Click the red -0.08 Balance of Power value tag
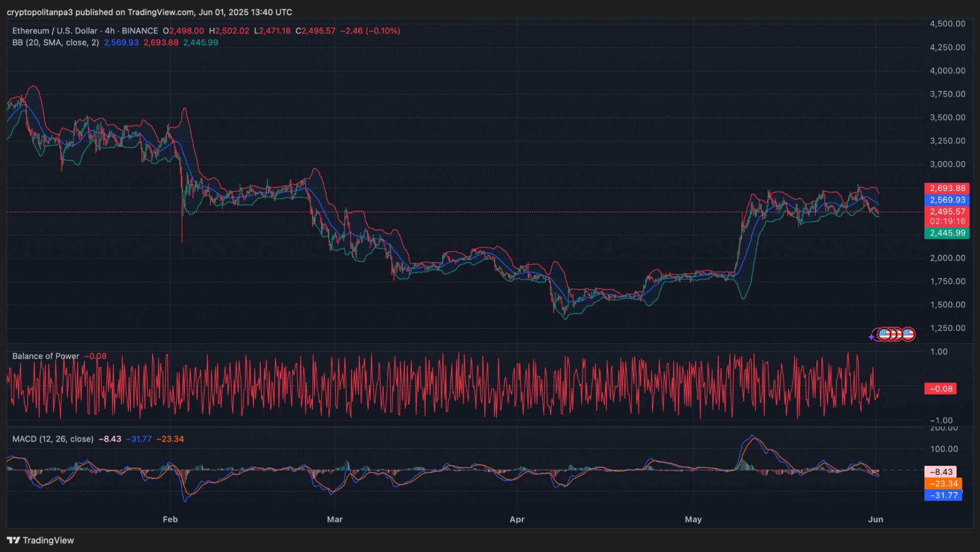This screenshot has width=980, height=552. point(941,389)
